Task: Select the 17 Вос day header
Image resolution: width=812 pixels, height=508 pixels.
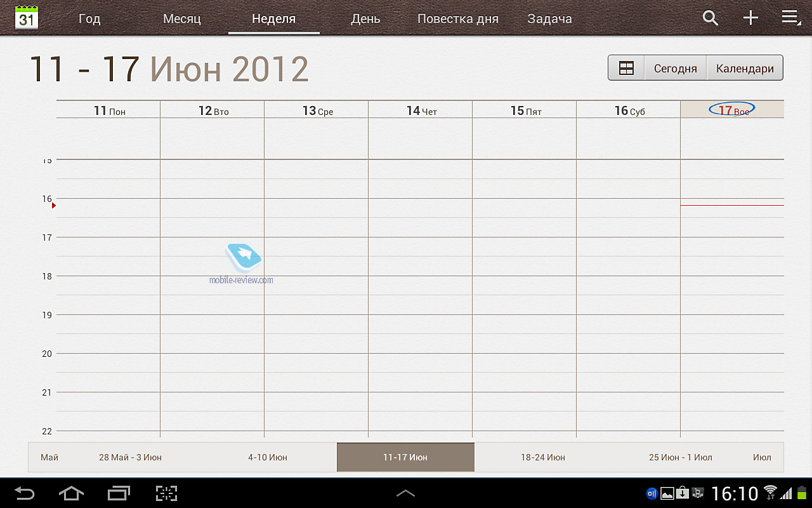Action: 732,110
